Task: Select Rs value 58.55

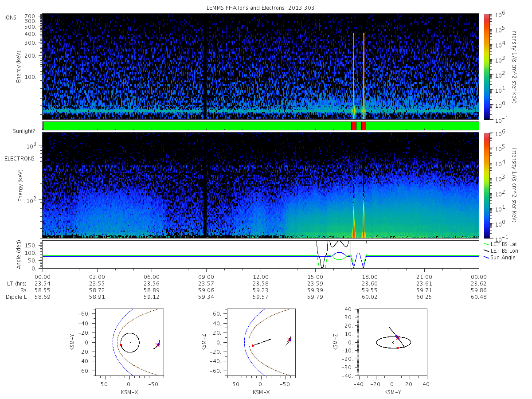Action: 43,290
